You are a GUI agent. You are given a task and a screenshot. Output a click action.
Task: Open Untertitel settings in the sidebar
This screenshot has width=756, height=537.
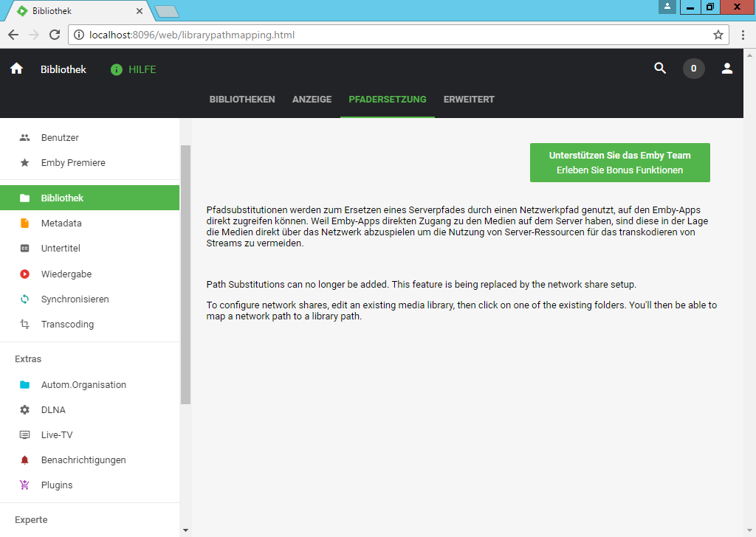(89, 249)
